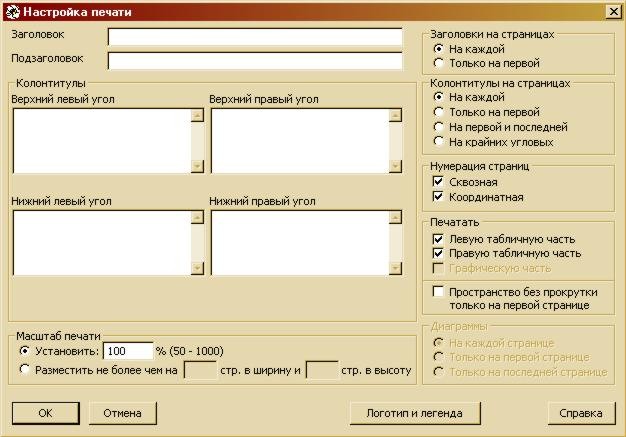Click scroll down arrow in Верхний левый угол
Screen dimensions: 626x437
click(x=197, y=166)
